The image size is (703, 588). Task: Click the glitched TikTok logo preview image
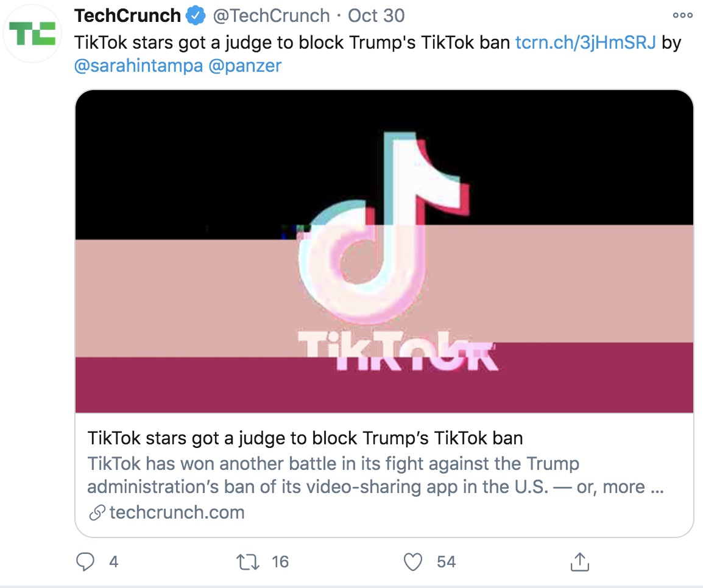(x=384, y=251)
